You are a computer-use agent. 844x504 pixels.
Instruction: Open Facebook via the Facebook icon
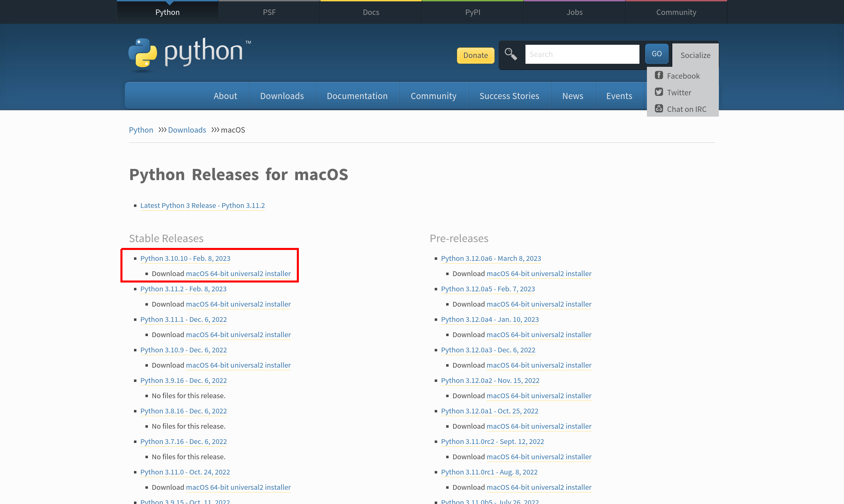[x=659, y=75]
